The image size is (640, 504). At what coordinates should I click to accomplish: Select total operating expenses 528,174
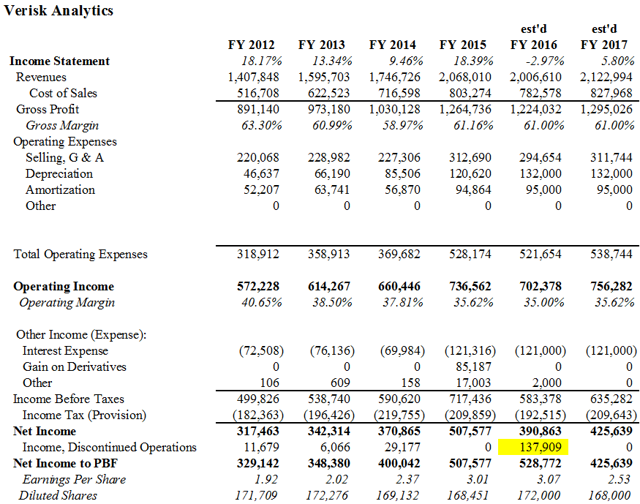470,254
